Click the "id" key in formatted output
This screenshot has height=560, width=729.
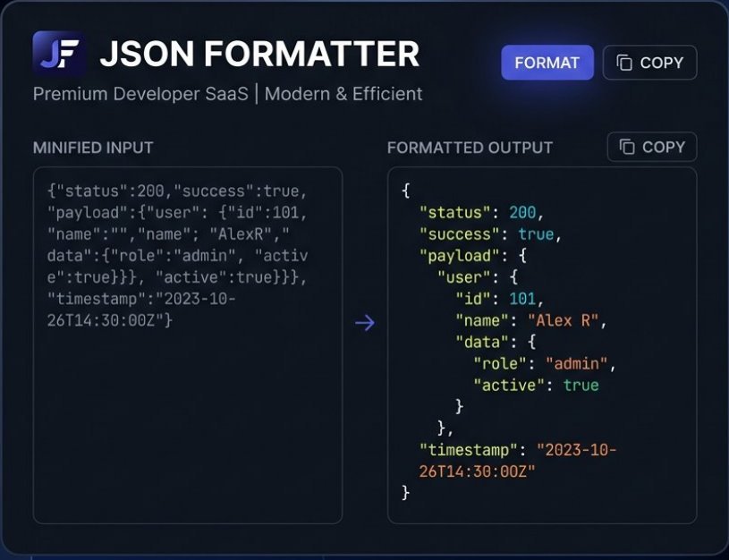click(x=473, y=299)
